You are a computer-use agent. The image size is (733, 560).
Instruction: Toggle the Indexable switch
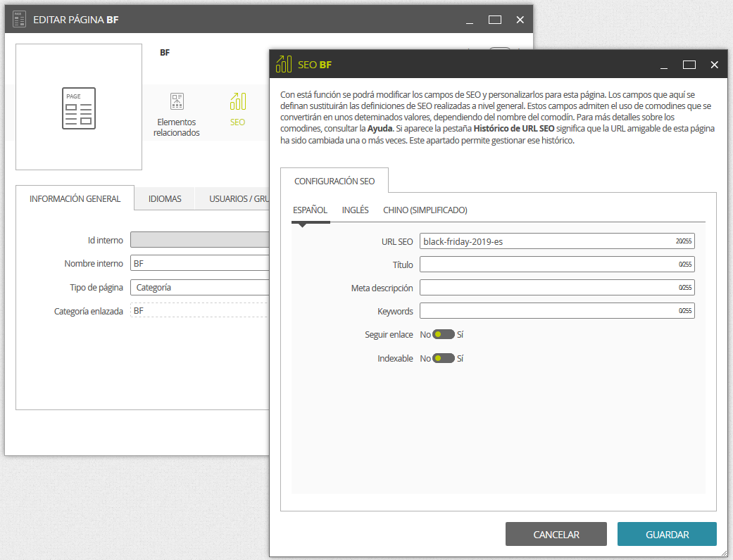(443, 358)
